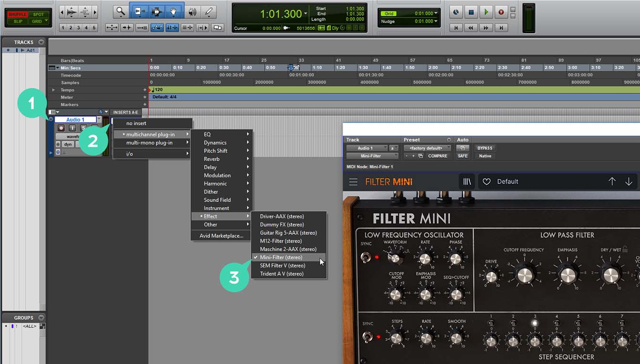Viewport: 640px width, 364px height.
Task: Select the Grabber hand tool
Action: (174, 11)
